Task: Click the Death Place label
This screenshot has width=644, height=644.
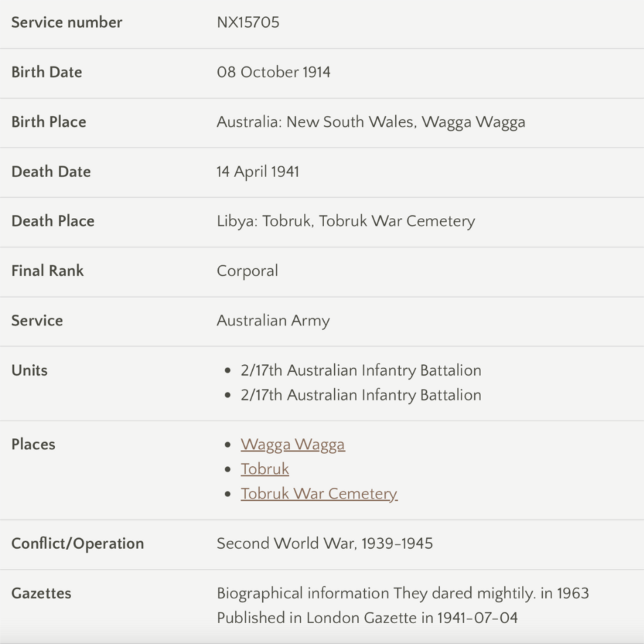Action: coord(52,221)
